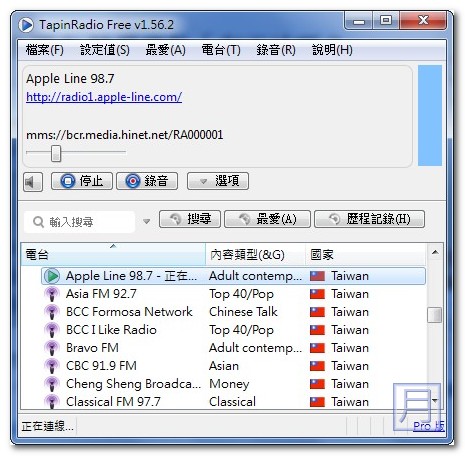Open the 電台(T) menu
This screenshot has height=456, width=465.
221,50
